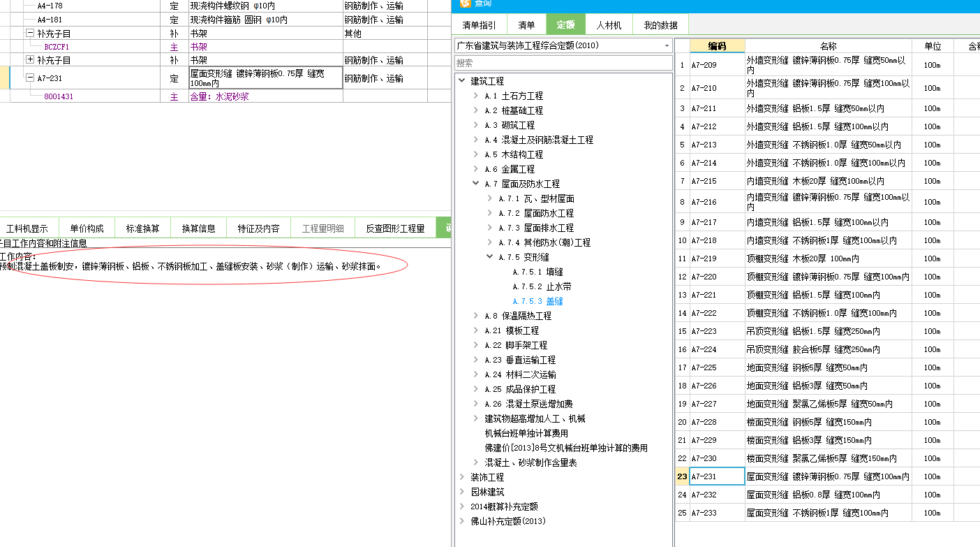Select A.7.5.1 填缝 tree item
The height and width of the screenshot is (547, 980).
coord(537,272)
